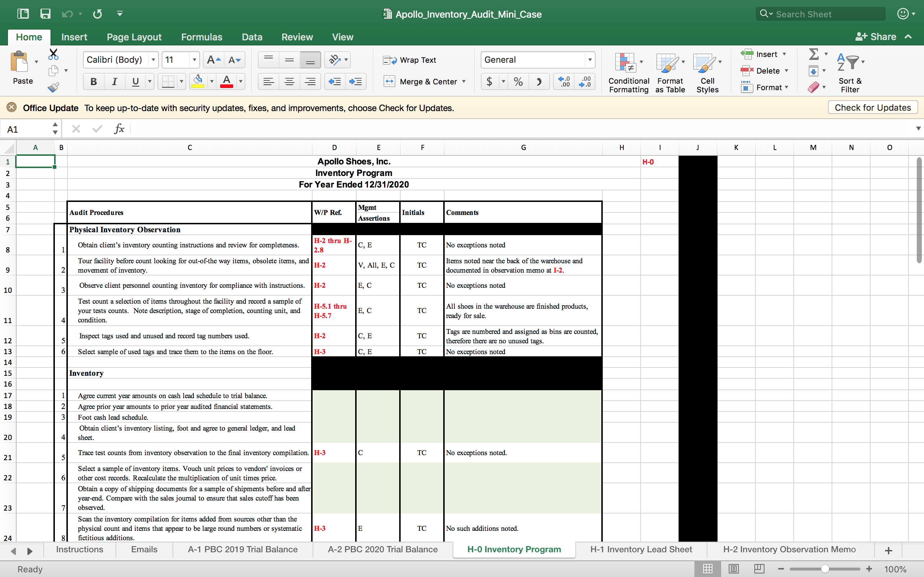
Task: Apply the percent style format
Action: [518, 82]
